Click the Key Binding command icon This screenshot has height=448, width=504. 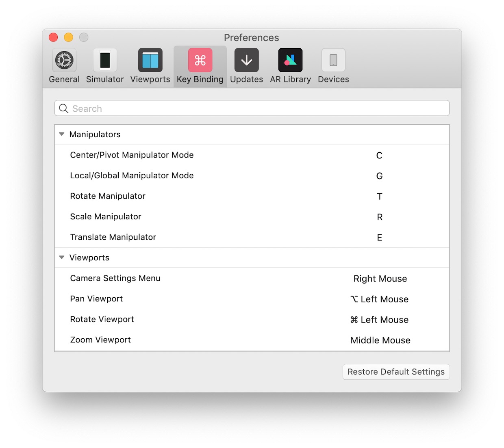(200, 61)
